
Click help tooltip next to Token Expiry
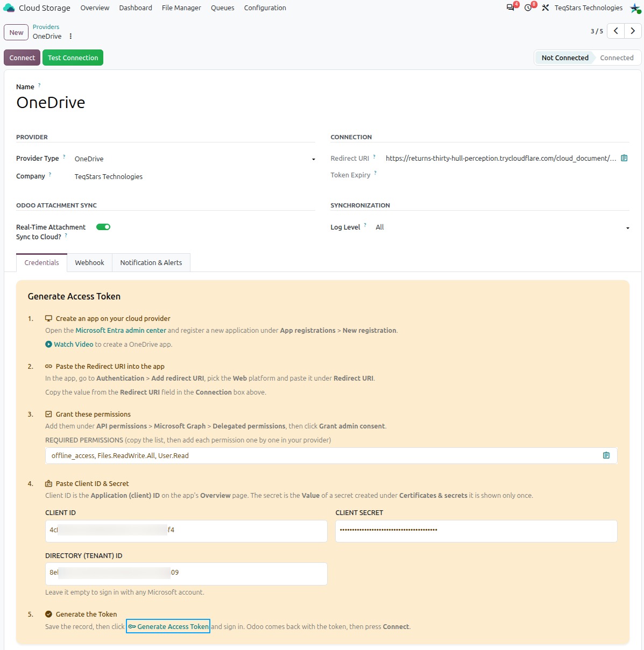[375, 173]
